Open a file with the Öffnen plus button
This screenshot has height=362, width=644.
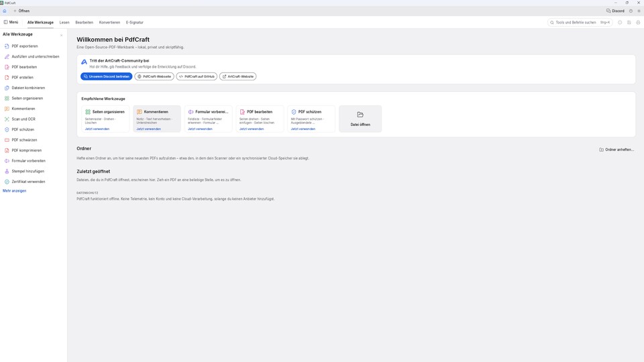tap(21, 11)
